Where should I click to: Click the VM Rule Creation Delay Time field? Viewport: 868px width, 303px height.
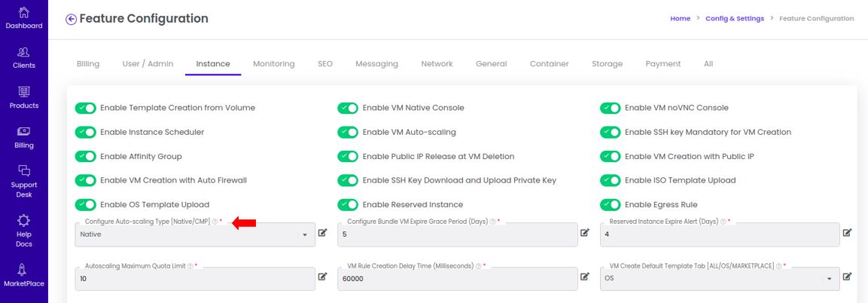pyautogui.click(x=457, y=279)
